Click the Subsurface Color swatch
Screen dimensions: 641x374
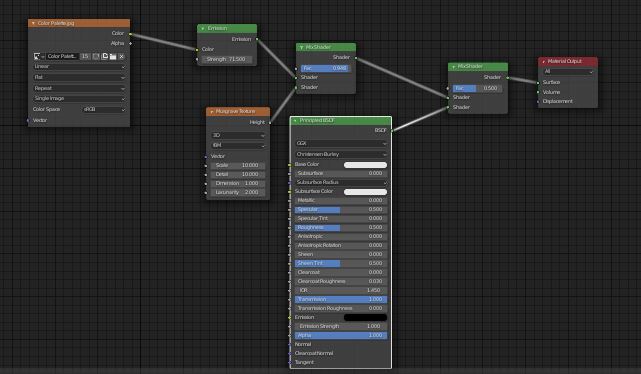(x=365, y=192)
